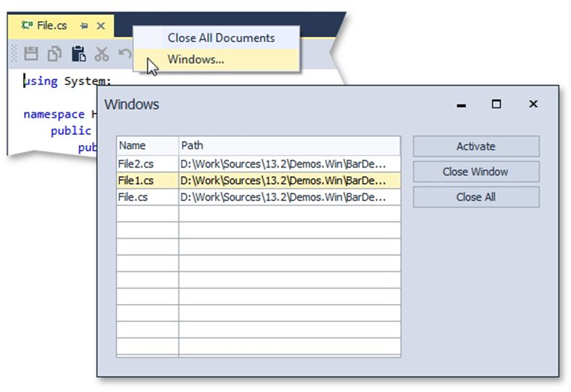Screen dimensions: 571x392
Task: Click the Undo arrow icon
Action: pyautogui.click(x=124, y=54)
